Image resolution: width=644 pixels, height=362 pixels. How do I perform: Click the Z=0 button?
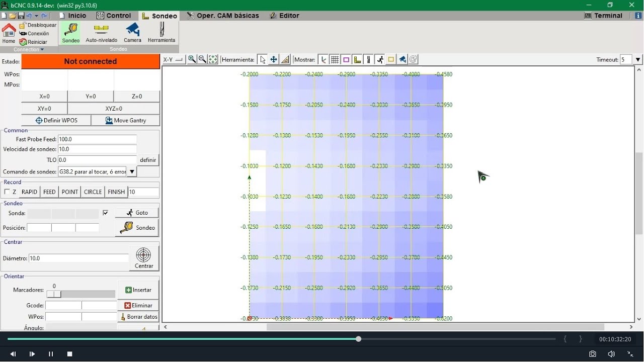(x=137, y=96)
